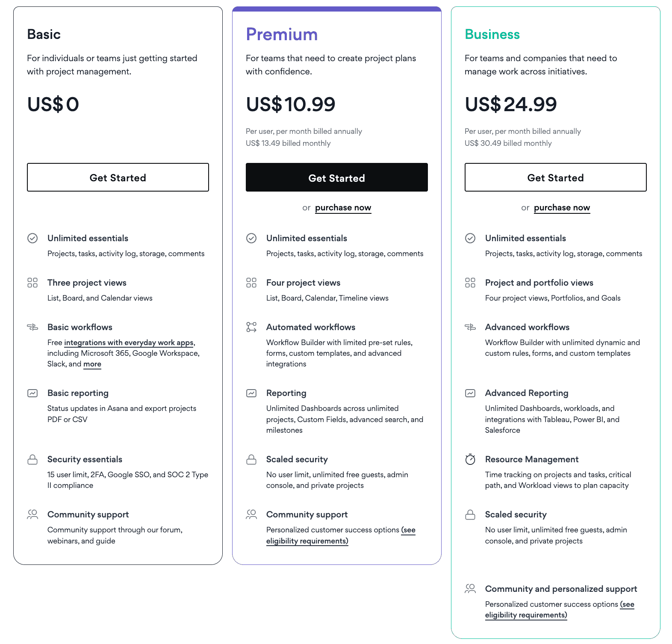Open integrations with everyday work apps link
The height and width of the screenshot is (644, 672).
(x=129, y=343)
